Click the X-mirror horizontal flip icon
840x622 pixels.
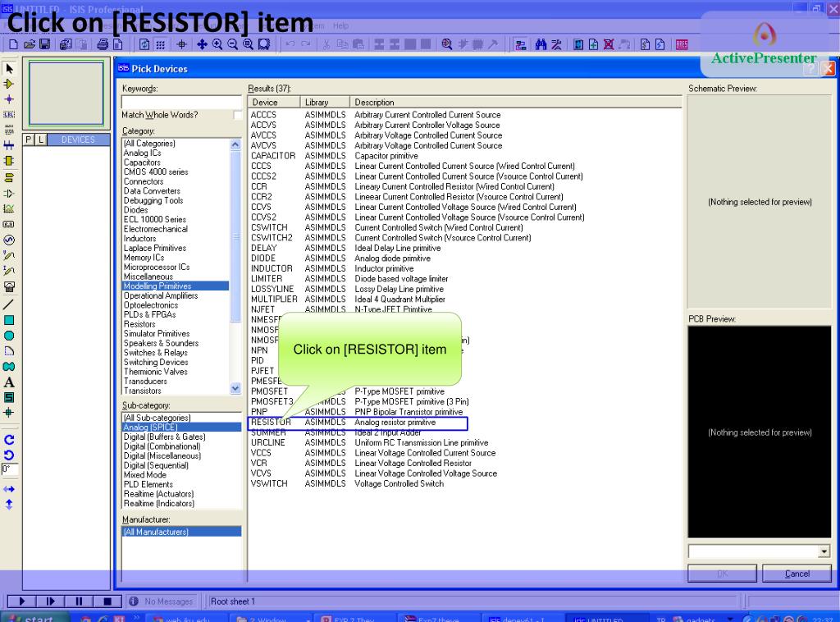tap(9, 489)
